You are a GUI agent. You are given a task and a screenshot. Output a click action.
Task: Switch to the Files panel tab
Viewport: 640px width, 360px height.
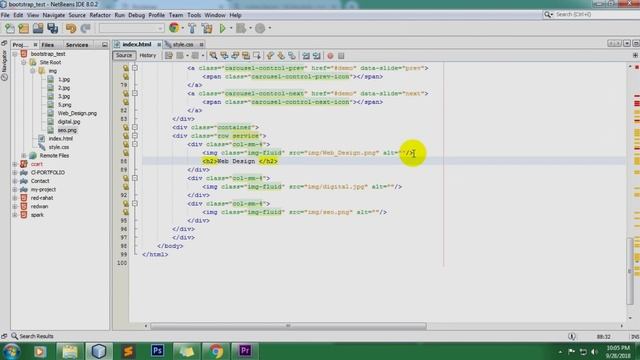coord(47,44)
